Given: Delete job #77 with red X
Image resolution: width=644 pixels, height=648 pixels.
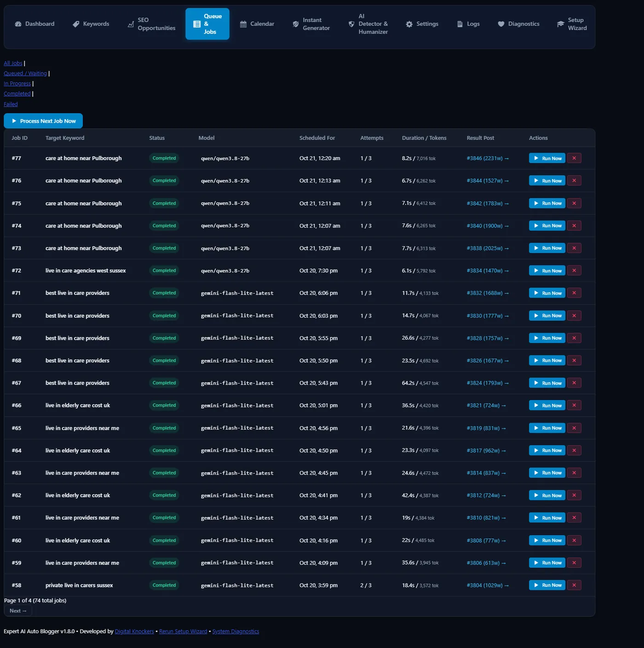Looking at the screenshot, I should click(x=574, y=158).
